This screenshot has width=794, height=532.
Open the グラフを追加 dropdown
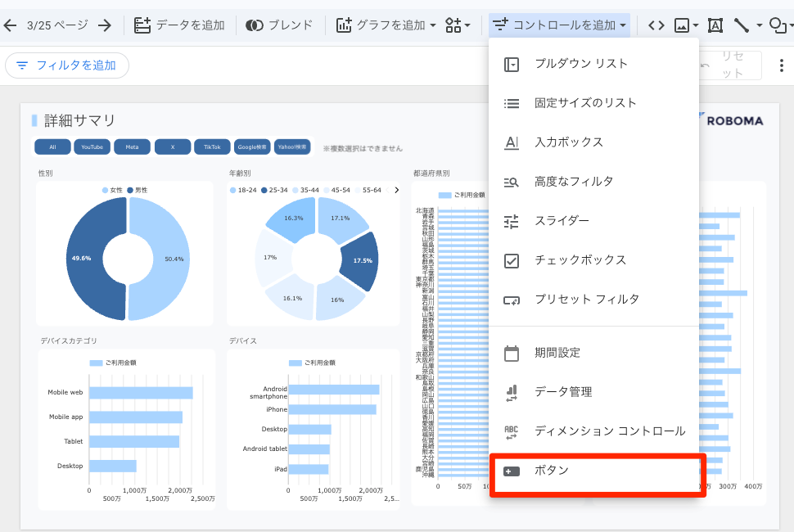click(386, 25)
